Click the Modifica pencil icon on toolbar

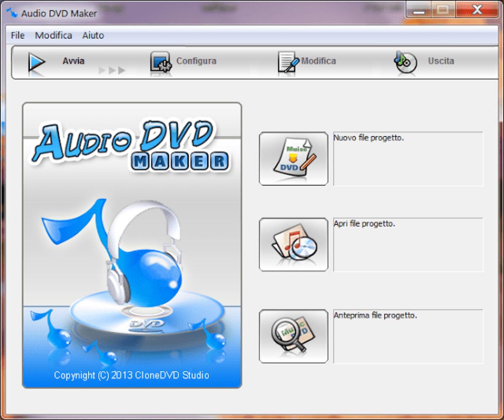(x=287, y=61)
